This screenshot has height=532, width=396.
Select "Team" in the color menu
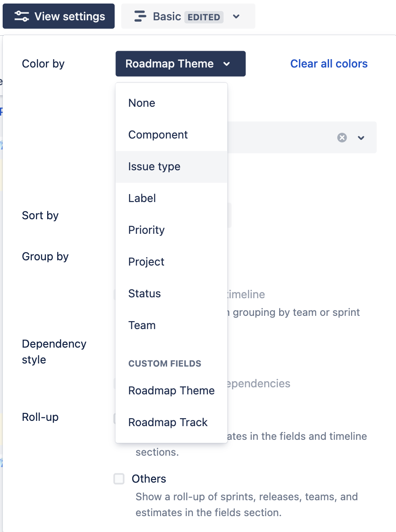[142, 325]
